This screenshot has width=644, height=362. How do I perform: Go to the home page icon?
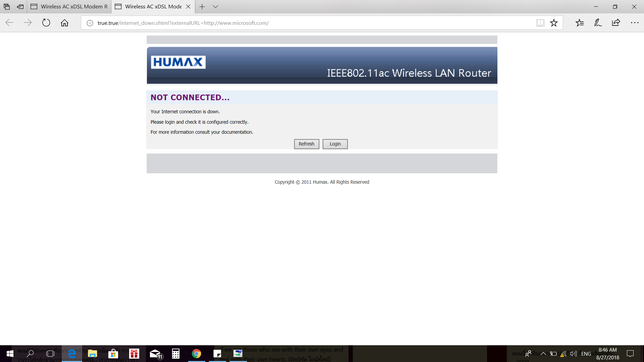(64, 23)
